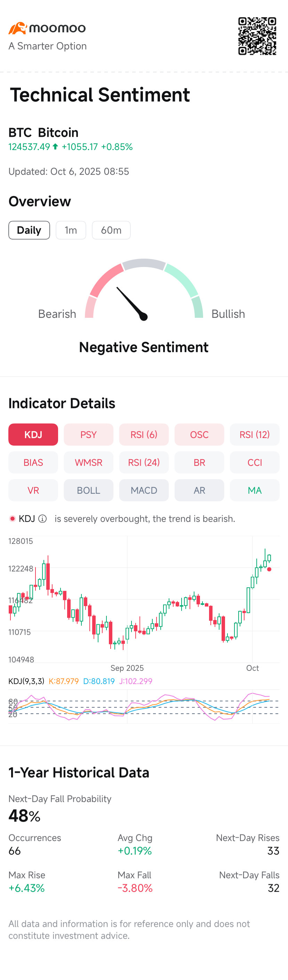Select the KDJ indicator chip
The image size is (288, 980).
tap(33, 434)
